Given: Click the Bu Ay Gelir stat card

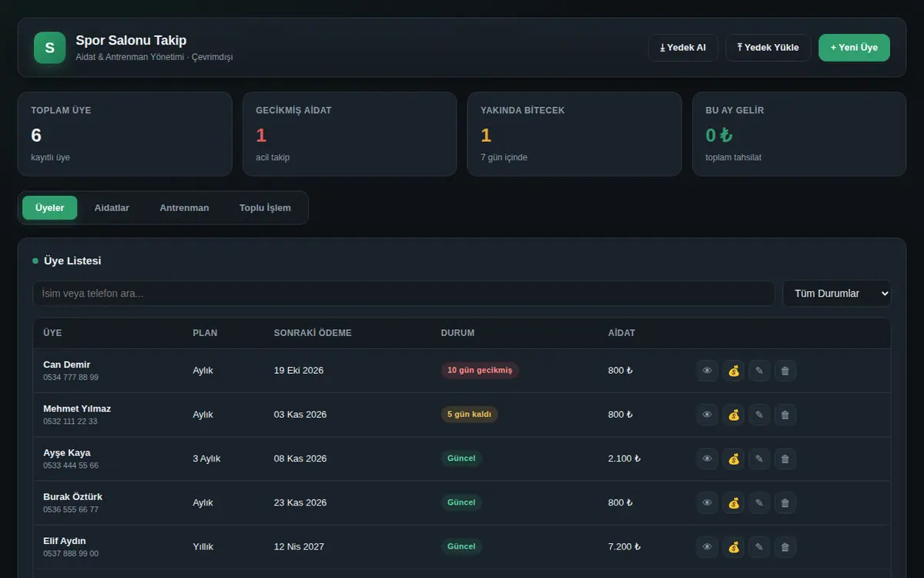Looking at the screenshot, I should tap(799, 134).
